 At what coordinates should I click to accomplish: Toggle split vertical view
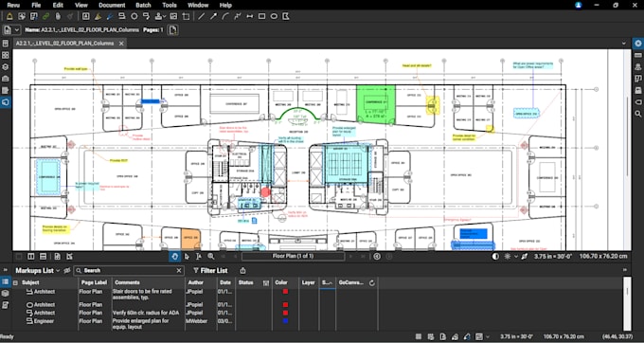pos(31,257)
